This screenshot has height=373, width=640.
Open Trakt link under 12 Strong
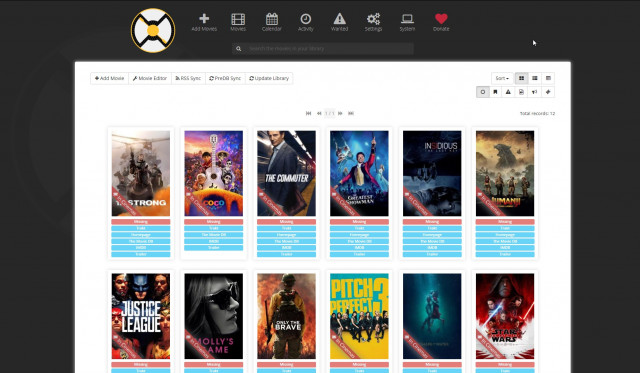(x=141, y=229)
